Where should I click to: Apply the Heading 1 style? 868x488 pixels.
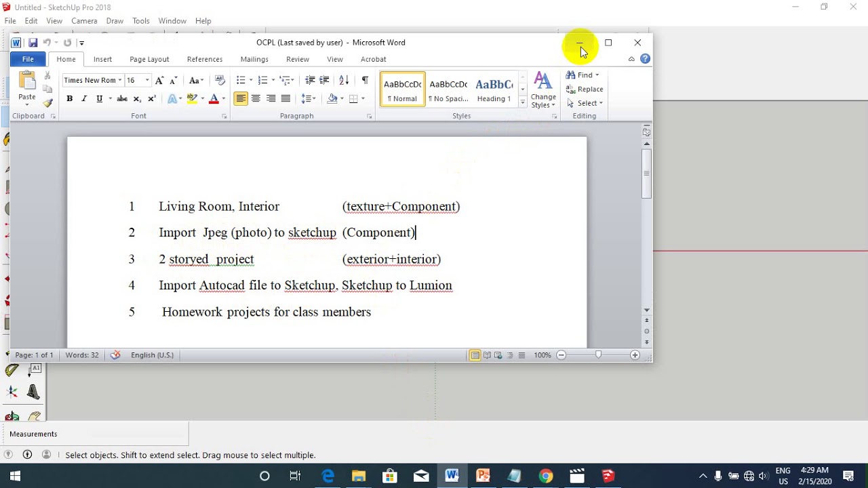point(494,89)
